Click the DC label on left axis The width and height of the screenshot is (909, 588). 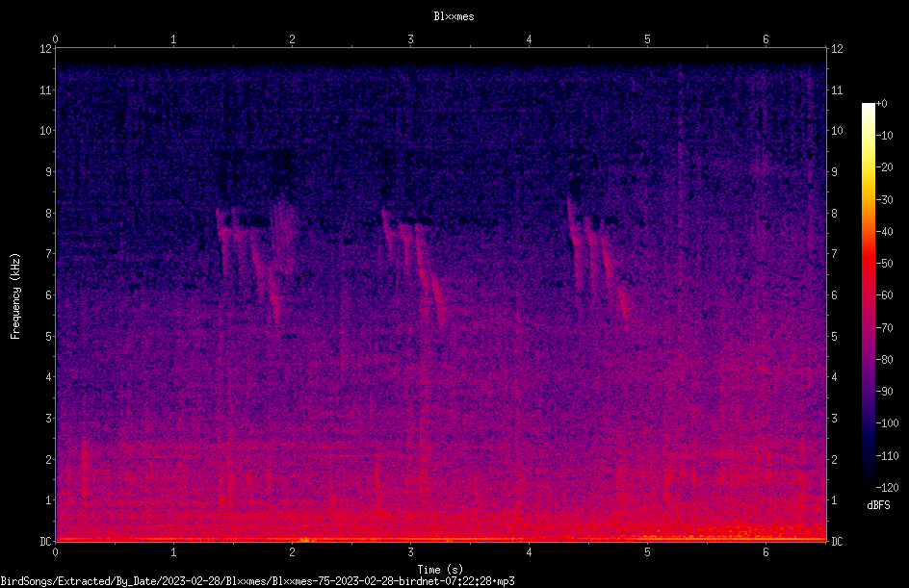pyautogui.click(x=46, y=541)
